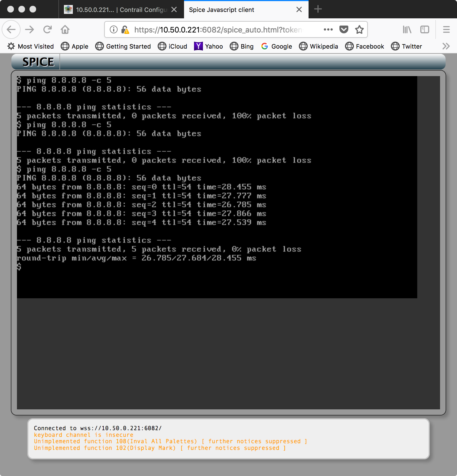Open the Wikipedia bookmark
This screenshot has width=457, height=476.
click(319, 46)
